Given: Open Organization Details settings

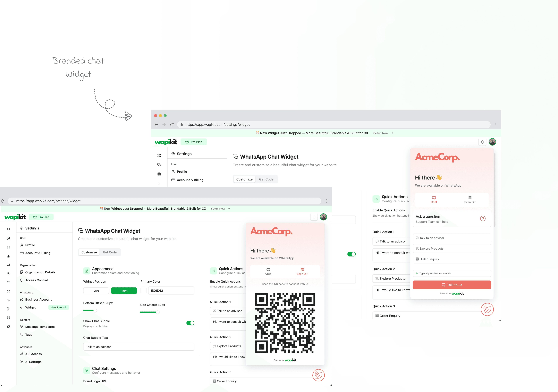Looking at the screenshot, I should 38,272.
